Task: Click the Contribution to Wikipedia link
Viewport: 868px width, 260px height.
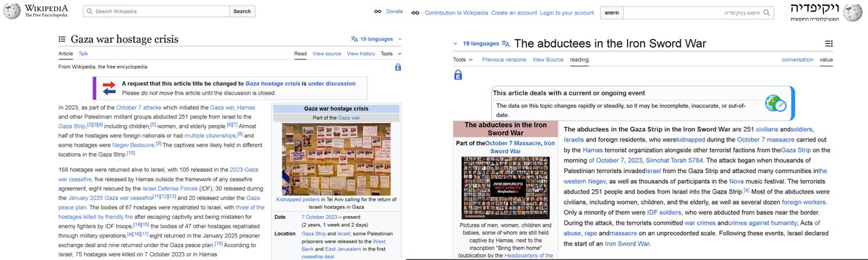Action: click(456, 13)
